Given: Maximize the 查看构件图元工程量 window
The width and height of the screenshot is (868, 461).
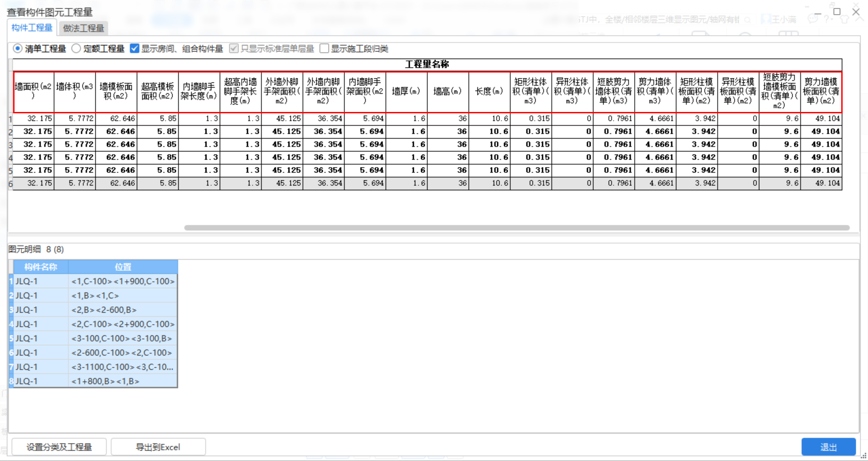Looking at the screenshot, I should coord(837,11).
